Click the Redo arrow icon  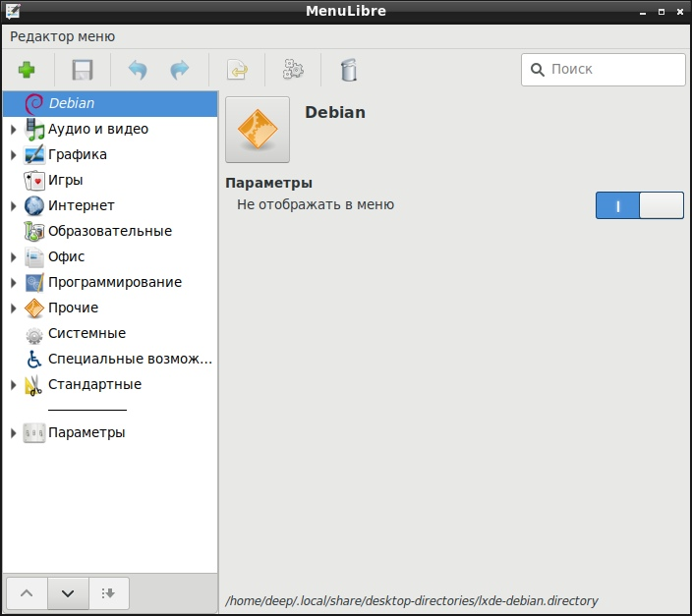180,70
